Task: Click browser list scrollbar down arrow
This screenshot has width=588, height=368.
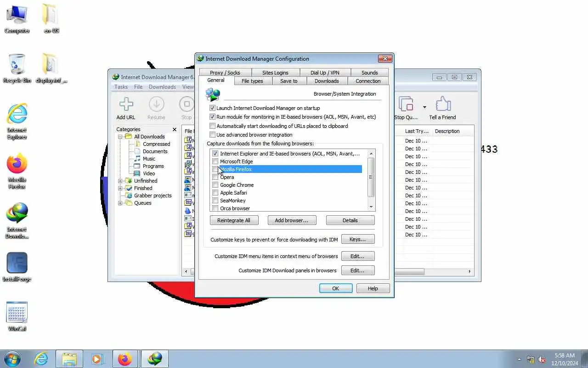Action: [371, 207]
